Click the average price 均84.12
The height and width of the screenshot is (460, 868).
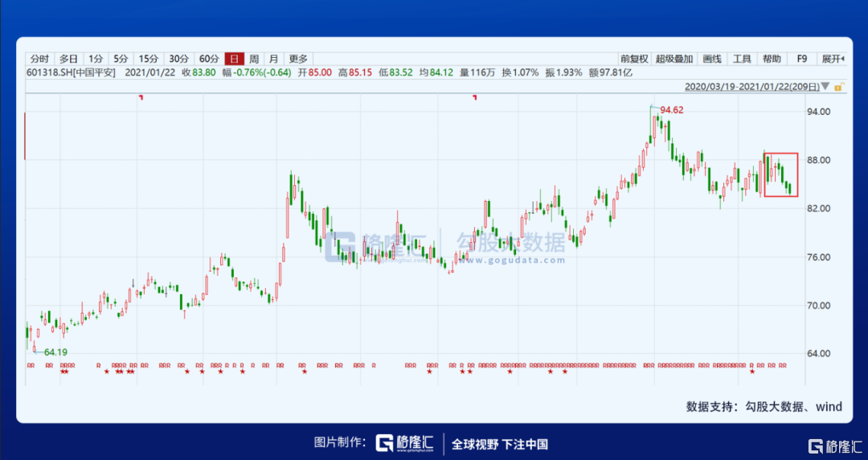[x=436, y=72]
